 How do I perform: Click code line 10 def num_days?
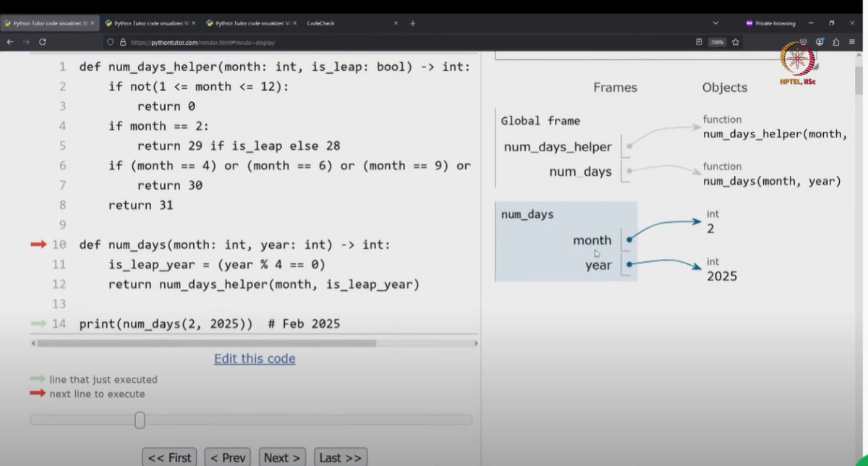pyautogui.click(x=235, y=245)
